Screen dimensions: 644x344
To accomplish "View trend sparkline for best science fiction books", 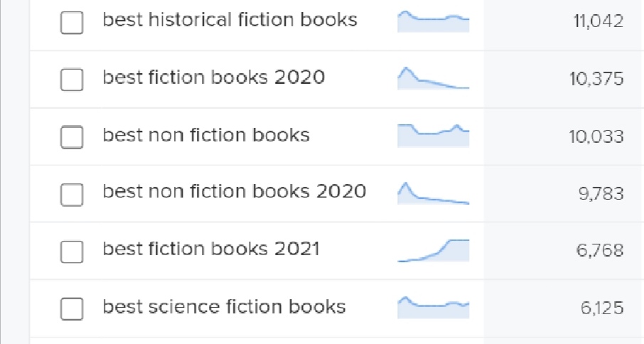I will [434, 308].
